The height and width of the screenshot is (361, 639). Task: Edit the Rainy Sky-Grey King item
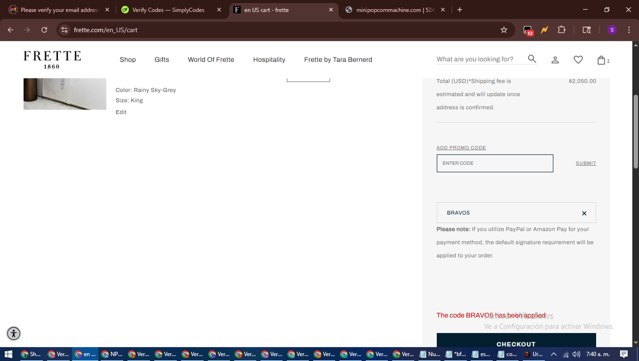click(121, 112)
